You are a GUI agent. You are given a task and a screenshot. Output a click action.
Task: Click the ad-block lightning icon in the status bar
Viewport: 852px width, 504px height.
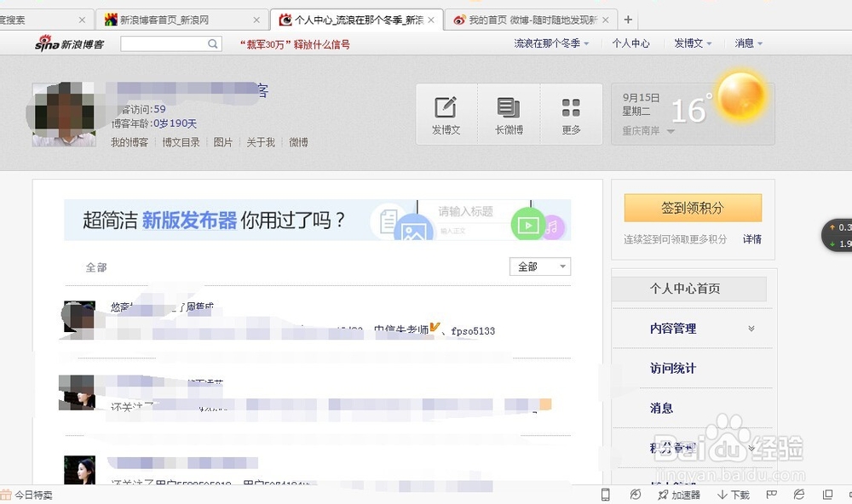coord(636,495)
